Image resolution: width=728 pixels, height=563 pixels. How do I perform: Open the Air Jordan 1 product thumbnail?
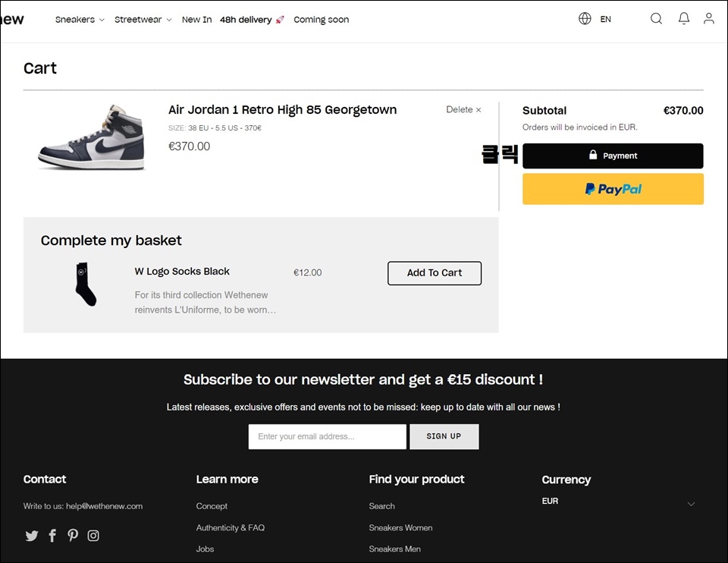(x=92, y=137)
